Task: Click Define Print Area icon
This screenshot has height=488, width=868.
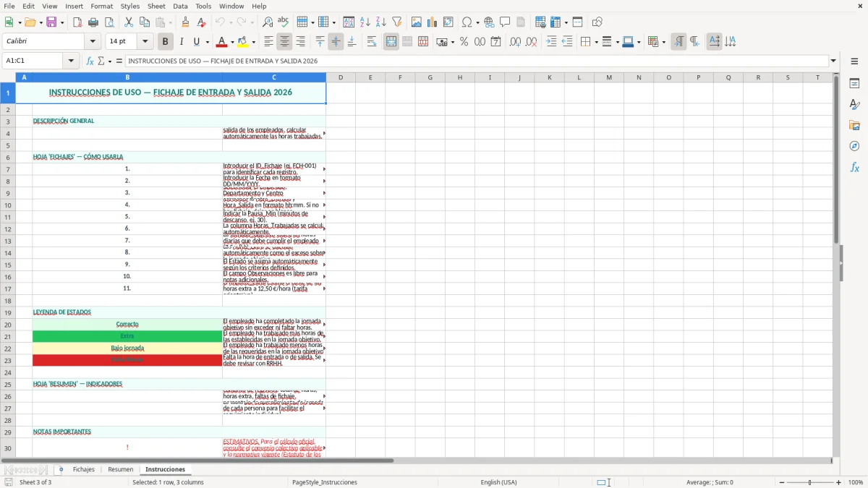Action: pyautogui.click(x=540, y=22)
